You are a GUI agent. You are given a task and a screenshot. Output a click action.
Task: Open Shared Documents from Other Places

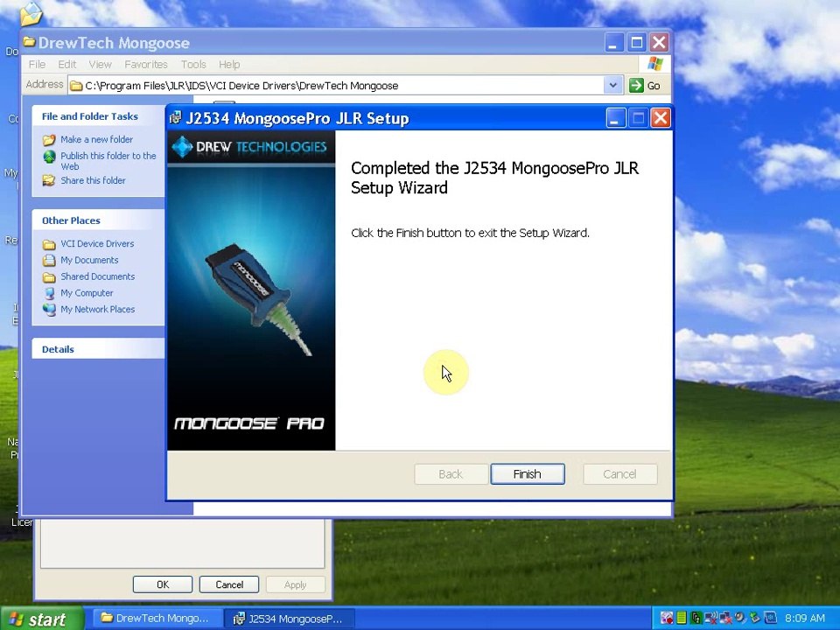[97, 276]
